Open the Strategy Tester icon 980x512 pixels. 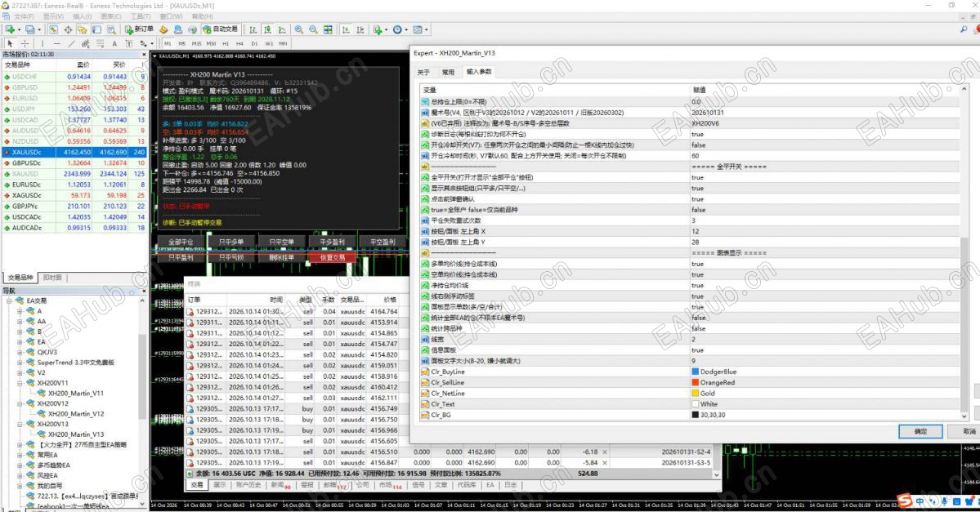[111, 29]
